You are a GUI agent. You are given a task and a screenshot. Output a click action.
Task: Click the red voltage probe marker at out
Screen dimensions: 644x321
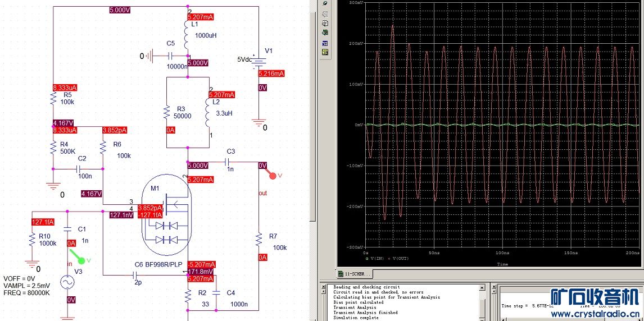coord(273,175)
